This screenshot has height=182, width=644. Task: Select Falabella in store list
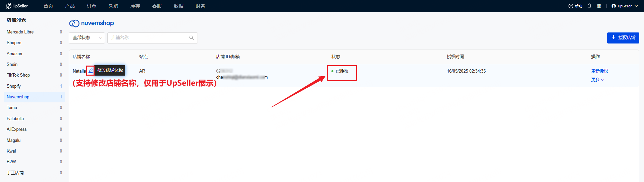[34, 118]
